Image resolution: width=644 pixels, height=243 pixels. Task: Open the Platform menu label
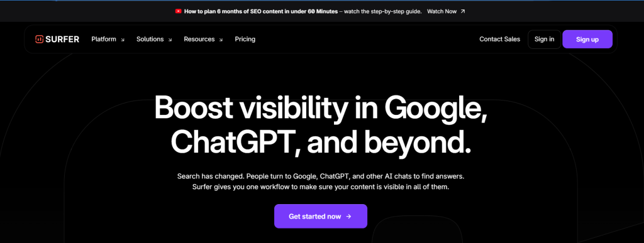pyautogui.click(x=104, y=40)
